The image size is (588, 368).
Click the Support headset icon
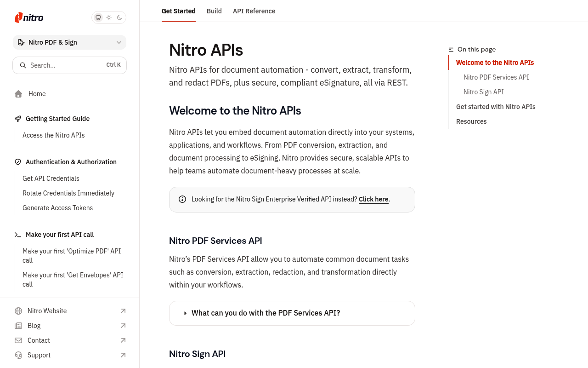point(18,355)
